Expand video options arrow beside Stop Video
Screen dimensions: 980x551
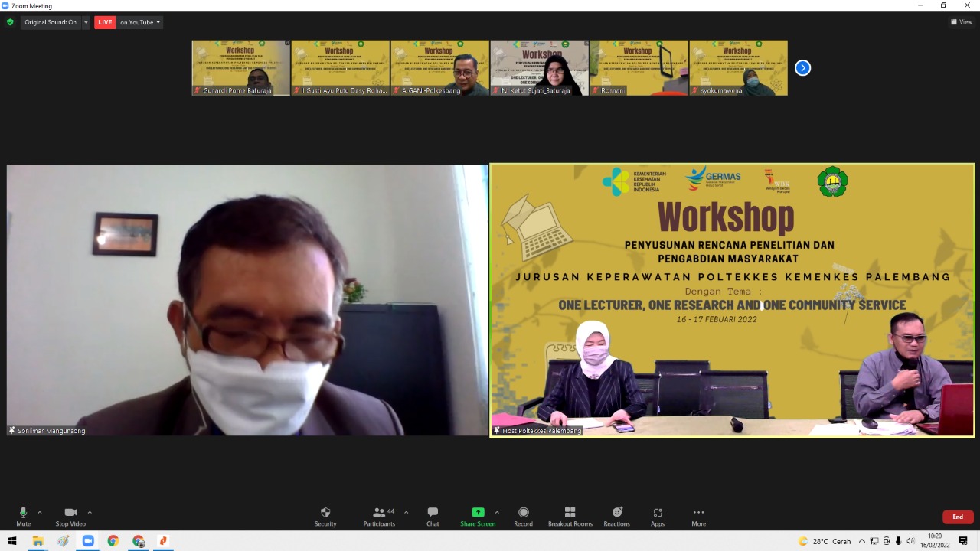(90, 512)
